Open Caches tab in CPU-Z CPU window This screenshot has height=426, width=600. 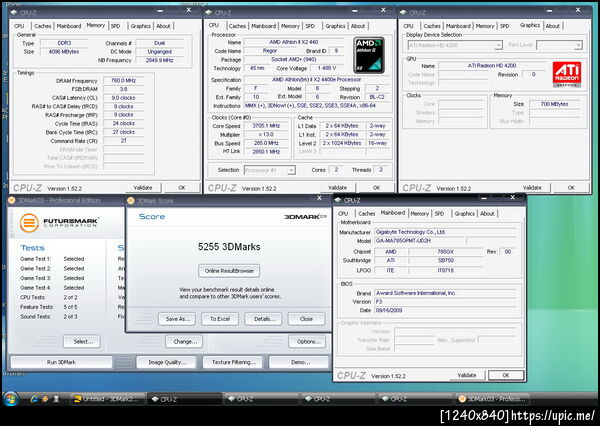(237, 26)
